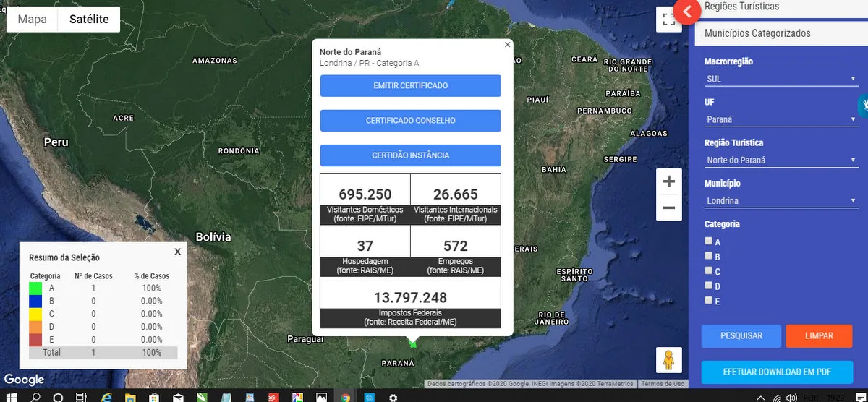Click the blue Categoria B color swatch
The image size is (868, 402).
coord(35,301)
